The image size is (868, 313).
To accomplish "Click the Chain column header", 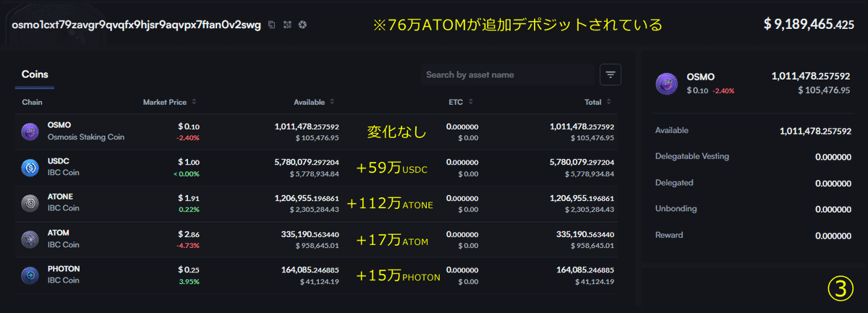I will (33, 102).
